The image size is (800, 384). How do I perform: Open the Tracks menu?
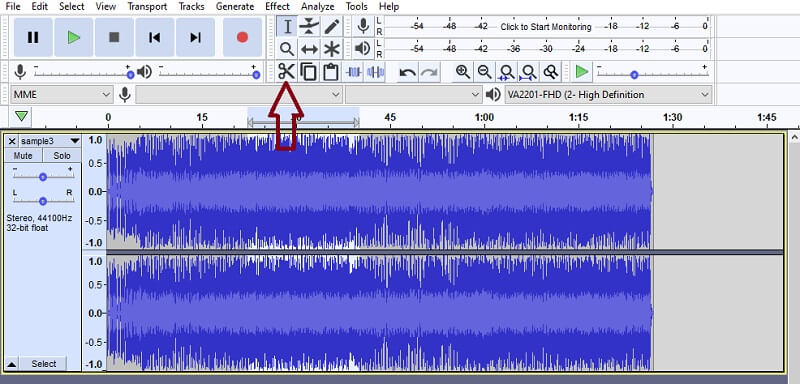[x=191, y=7]
